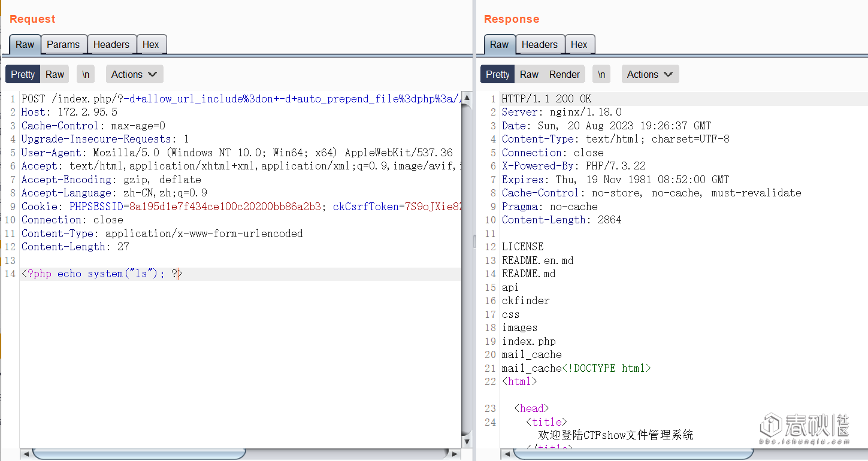Click the Host: 172.2.95.5 header line

pos(69,112)
